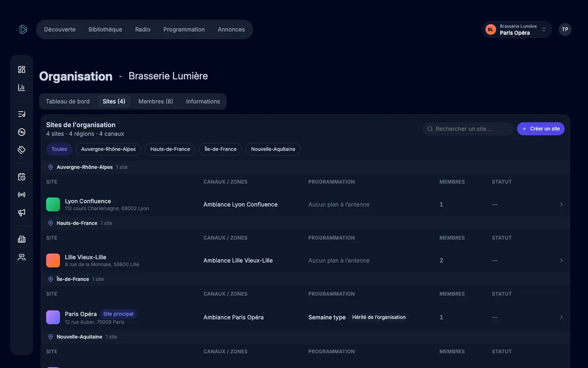
Task: Open the radio broadcast sidebar icon
Action: [x=22, y=195]
